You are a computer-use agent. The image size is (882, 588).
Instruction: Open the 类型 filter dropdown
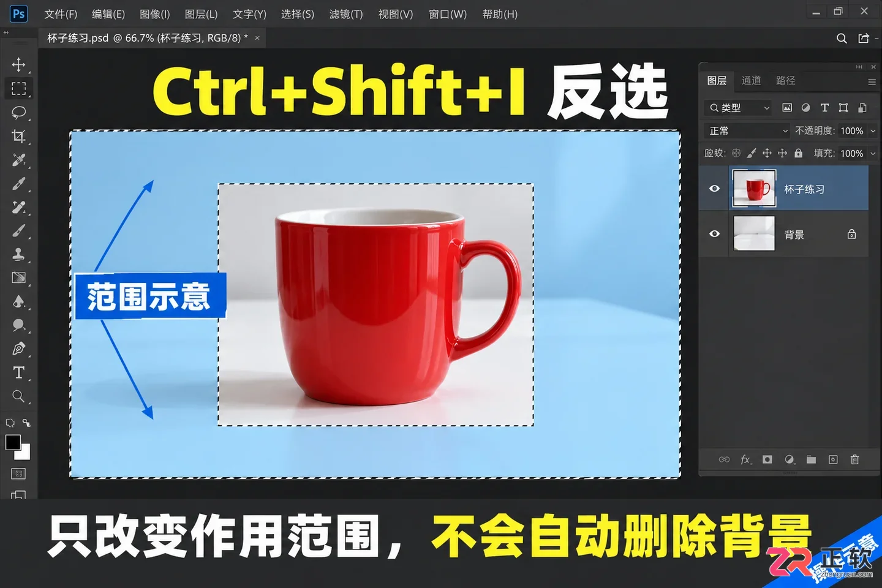tap(737, 108)
